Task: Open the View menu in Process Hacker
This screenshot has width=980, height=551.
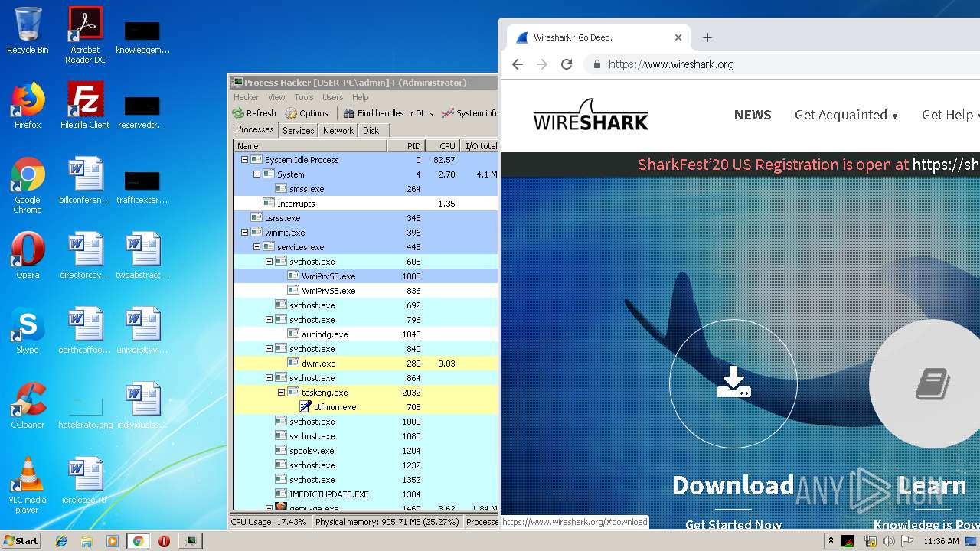Action: pyautogui.click(x=276, y=97)
